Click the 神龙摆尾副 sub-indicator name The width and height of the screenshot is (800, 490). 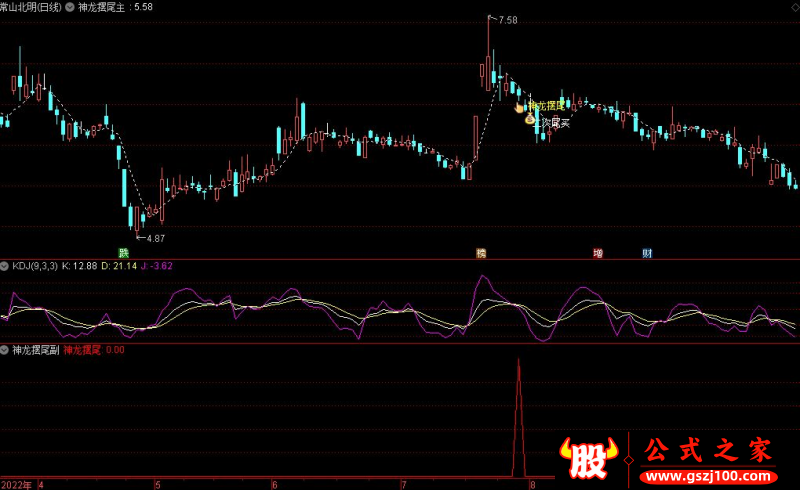tap(36, 350)
